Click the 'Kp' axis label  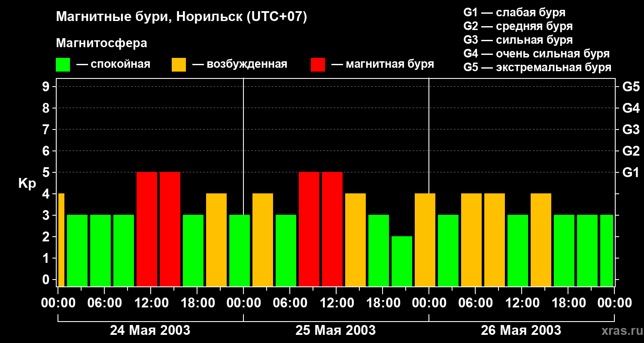coord(27,184)
